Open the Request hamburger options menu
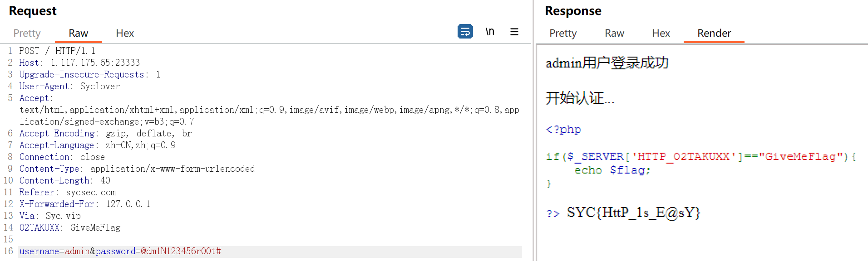The image size is (868, 261). [x=514, y=32]
